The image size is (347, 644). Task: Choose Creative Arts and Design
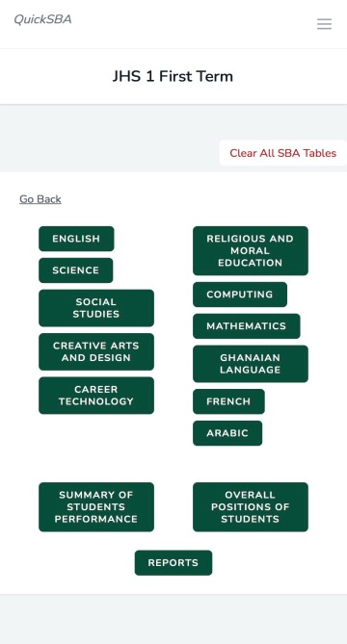(96, 351)
